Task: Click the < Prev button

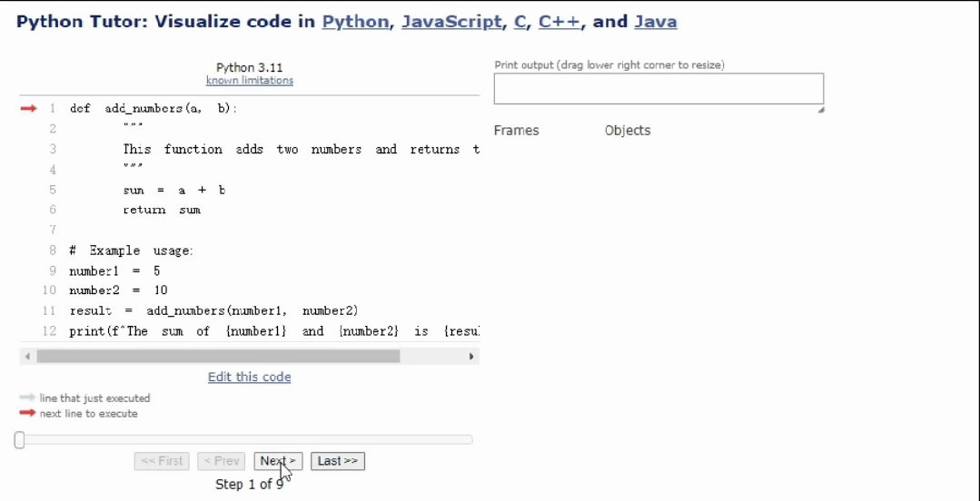Action: [221, 461]
